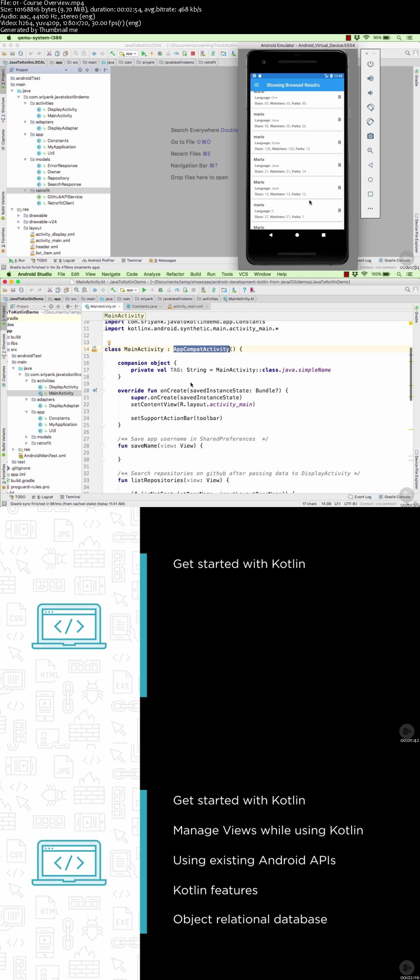Screen dimensions: 420x980
Task: Toggle bookmark on Mario Java Stars 13 card
Action: [x=339, y=188]
